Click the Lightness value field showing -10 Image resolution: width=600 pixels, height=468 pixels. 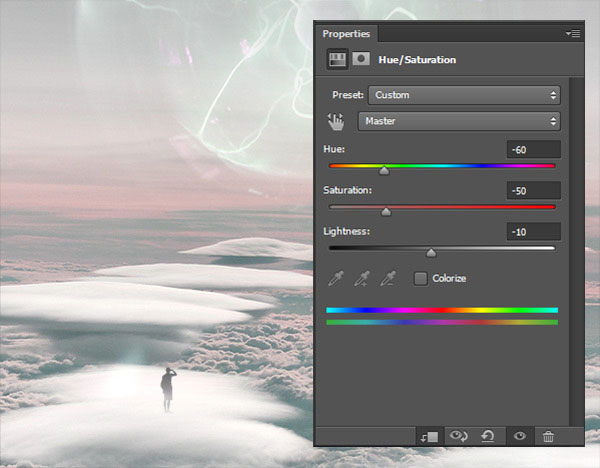pos(533,231)
